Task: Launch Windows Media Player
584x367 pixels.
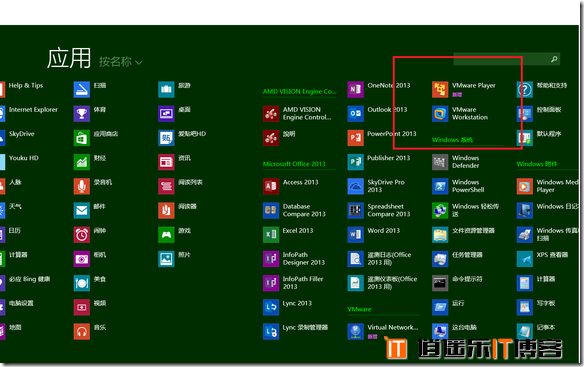Action: 548,186
